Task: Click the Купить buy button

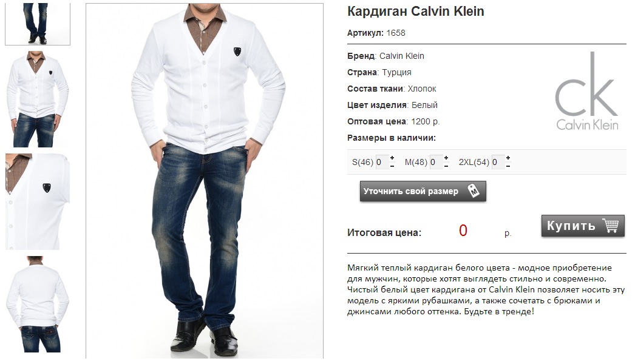Action: pyautogui.click(x=583, y=226)
